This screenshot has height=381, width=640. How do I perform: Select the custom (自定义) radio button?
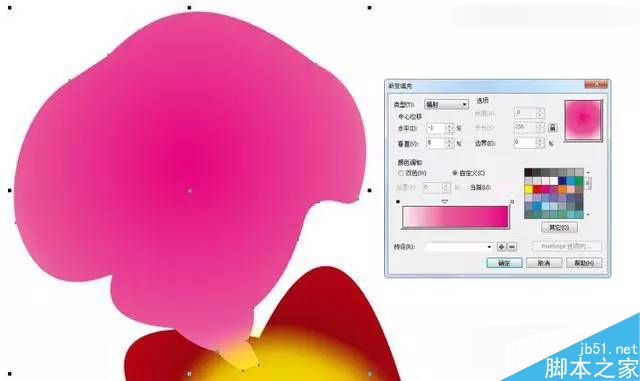pyautogui.click(x=454, y=173)
